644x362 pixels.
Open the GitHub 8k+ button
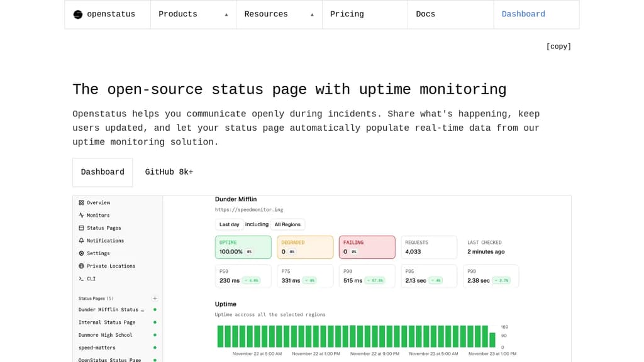point(169,172)
